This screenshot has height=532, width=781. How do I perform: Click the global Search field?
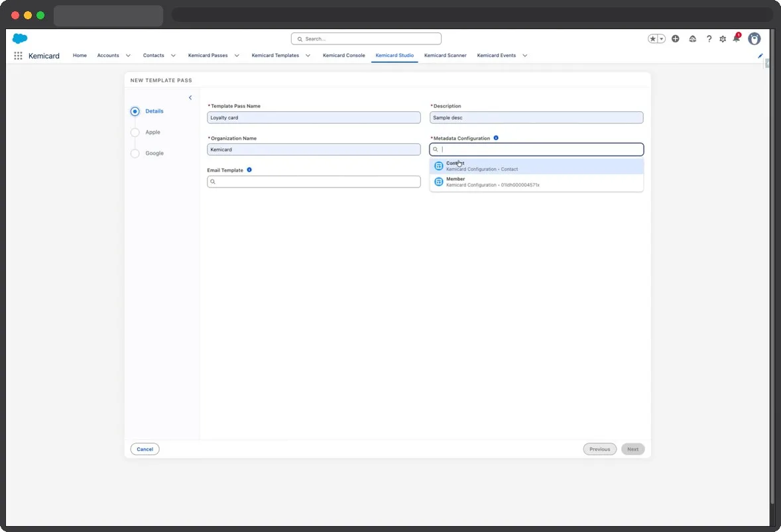366,39
